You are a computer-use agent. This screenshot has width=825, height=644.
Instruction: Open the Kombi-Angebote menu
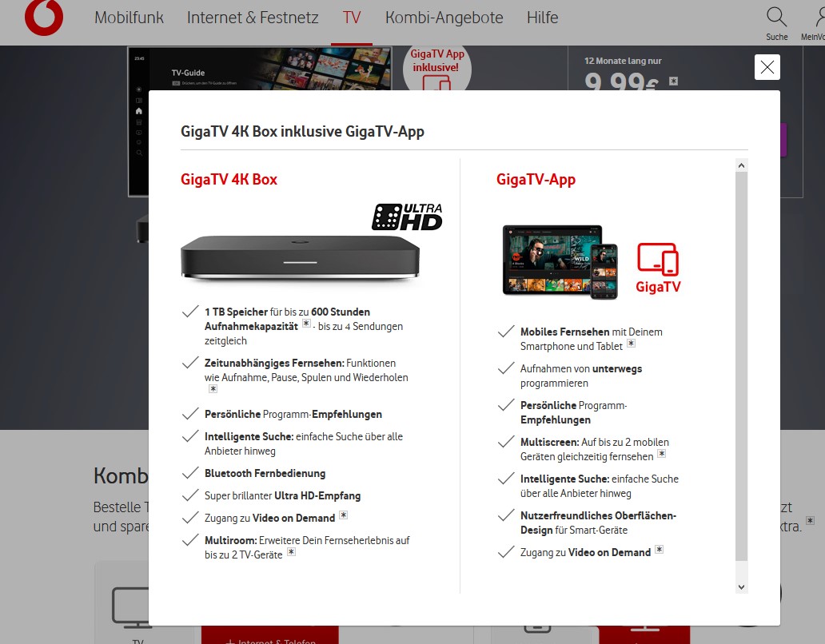pos(444,18)
